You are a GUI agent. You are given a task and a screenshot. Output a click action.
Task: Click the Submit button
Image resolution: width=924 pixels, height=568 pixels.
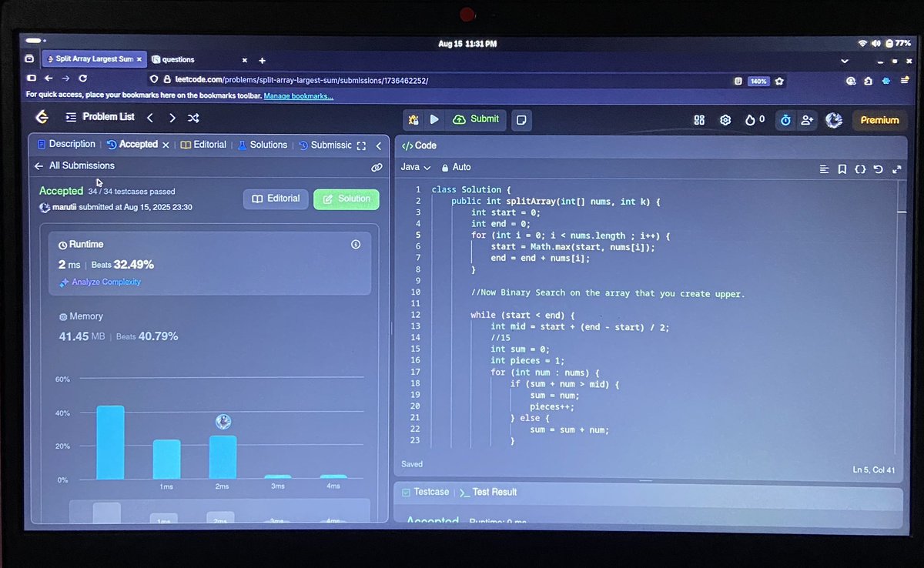477,119
